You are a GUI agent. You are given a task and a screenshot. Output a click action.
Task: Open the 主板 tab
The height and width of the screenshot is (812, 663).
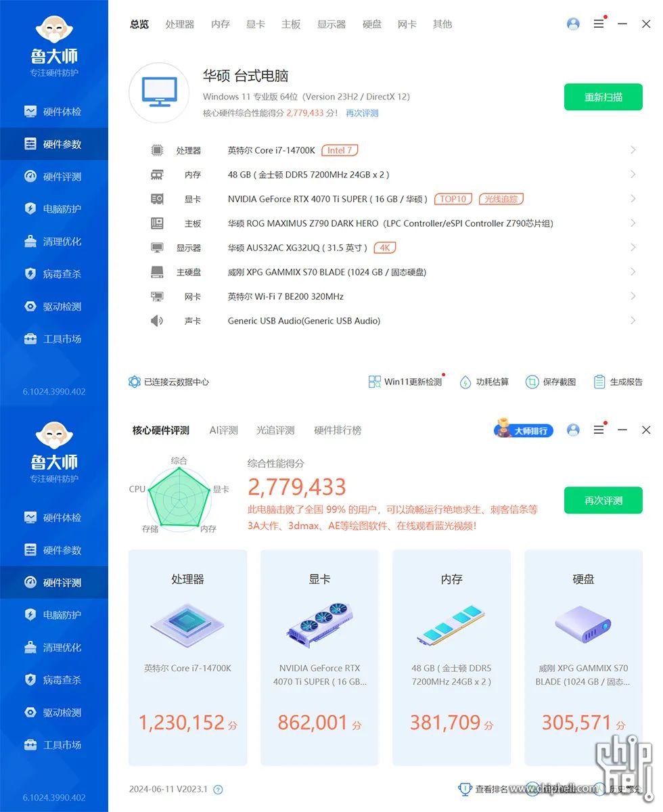coord(291,24)
